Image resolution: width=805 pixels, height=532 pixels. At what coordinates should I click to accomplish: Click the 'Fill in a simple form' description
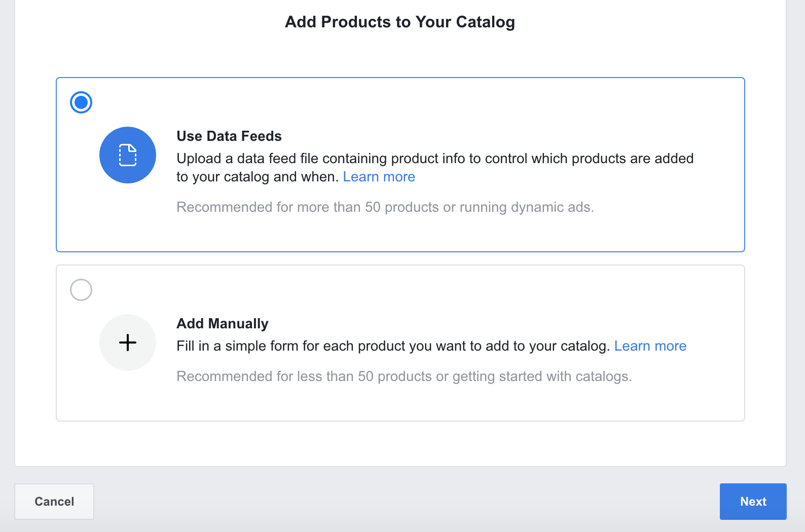coord(393,346)
